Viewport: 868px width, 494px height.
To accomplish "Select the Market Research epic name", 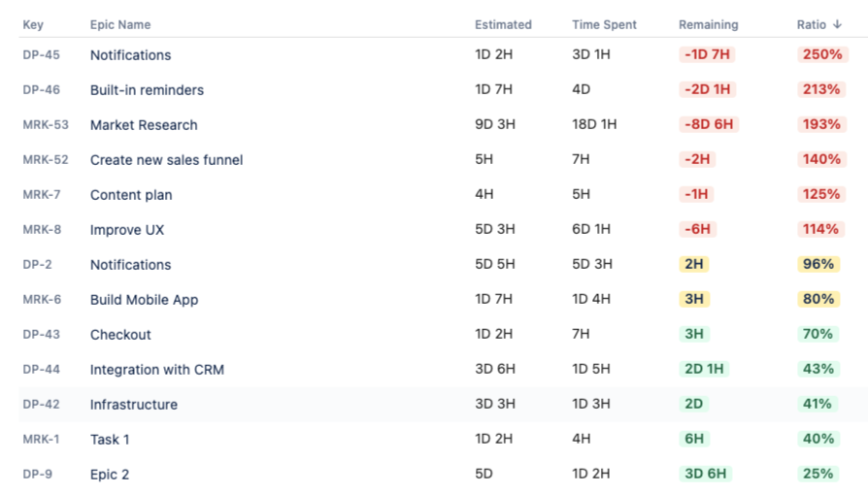I will [x=144, y=125].
